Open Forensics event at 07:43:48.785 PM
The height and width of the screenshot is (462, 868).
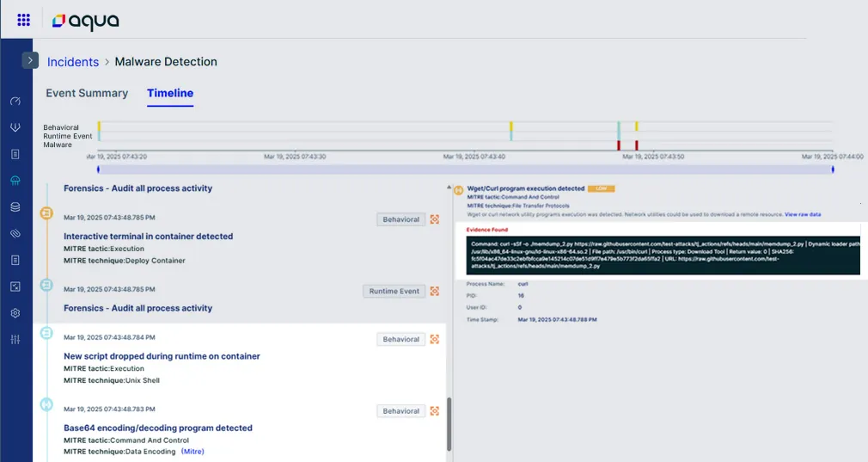[138, 308]
